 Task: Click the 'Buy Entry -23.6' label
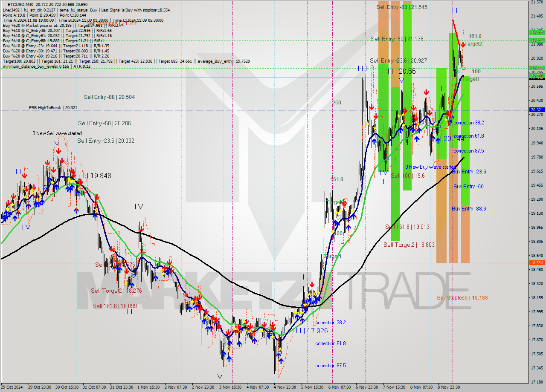pos(469,172)
